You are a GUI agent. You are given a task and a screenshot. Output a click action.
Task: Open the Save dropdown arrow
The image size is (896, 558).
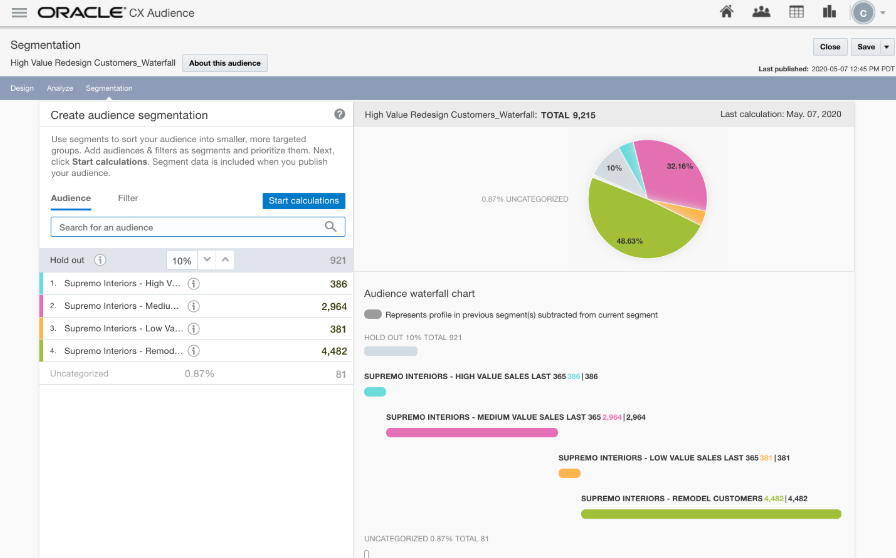coord(887,47)
